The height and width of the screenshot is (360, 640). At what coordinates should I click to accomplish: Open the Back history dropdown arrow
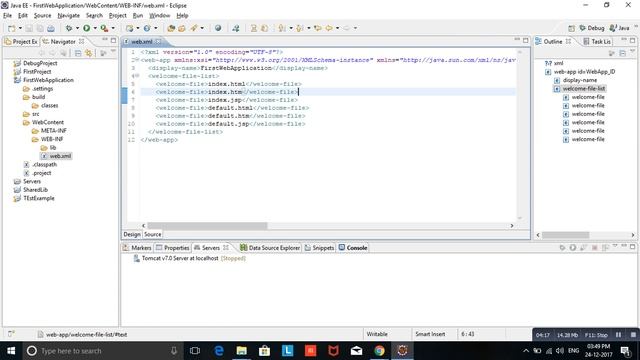(338, 28)
